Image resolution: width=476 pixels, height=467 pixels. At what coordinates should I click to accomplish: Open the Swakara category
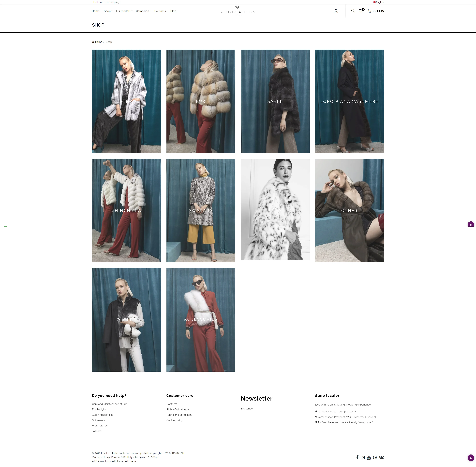coord(201,210)
